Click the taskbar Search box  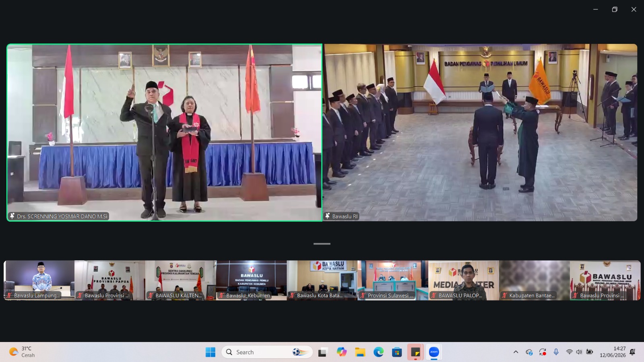click(x=267, y=352)
